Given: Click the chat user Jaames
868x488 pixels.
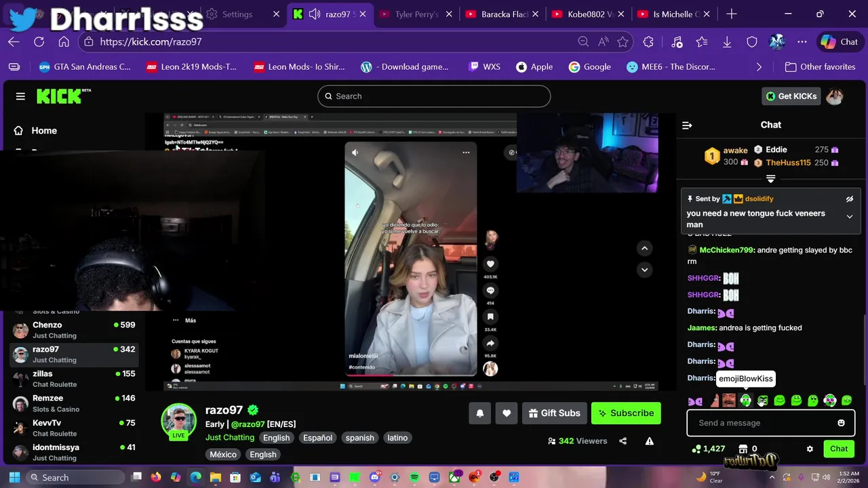Looking at the screenshot, I should coord(702,328).
